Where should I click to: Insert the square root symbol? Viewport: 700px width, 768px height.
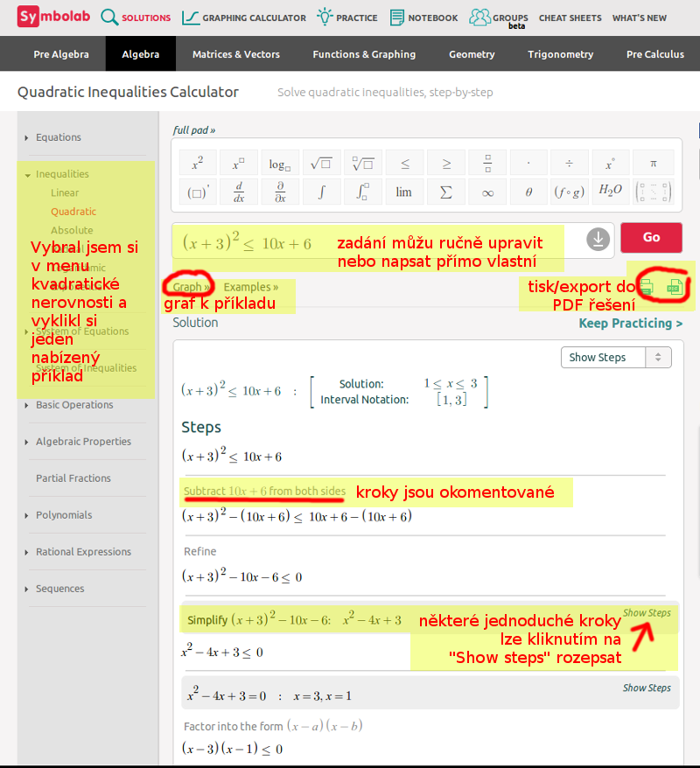coord(320,163)
